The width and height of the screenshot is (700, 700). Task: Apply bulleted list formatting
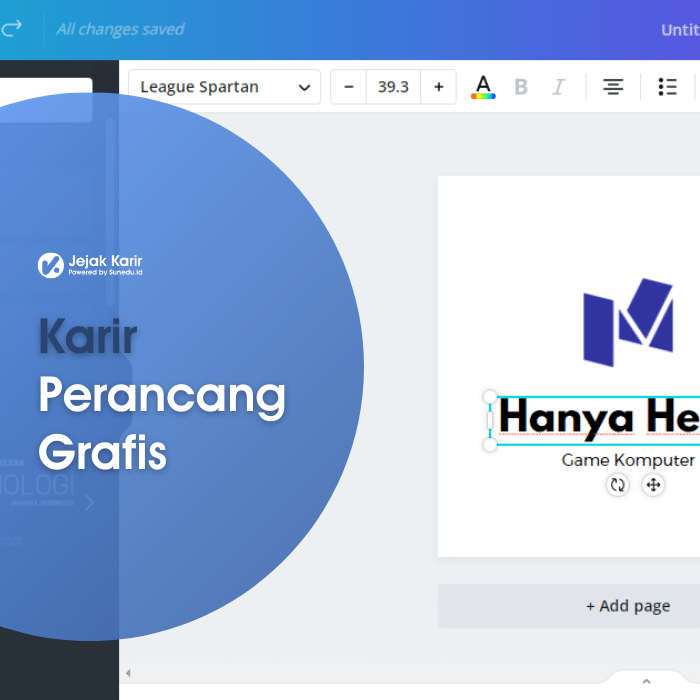tap(667, 87)
